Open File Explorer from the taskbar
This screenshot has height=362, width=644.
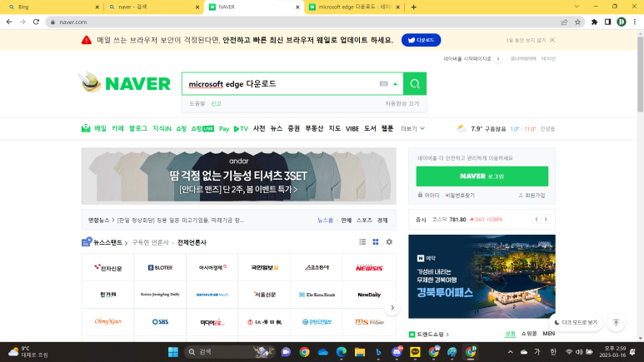pyautogui.click(x=360, y=352)
